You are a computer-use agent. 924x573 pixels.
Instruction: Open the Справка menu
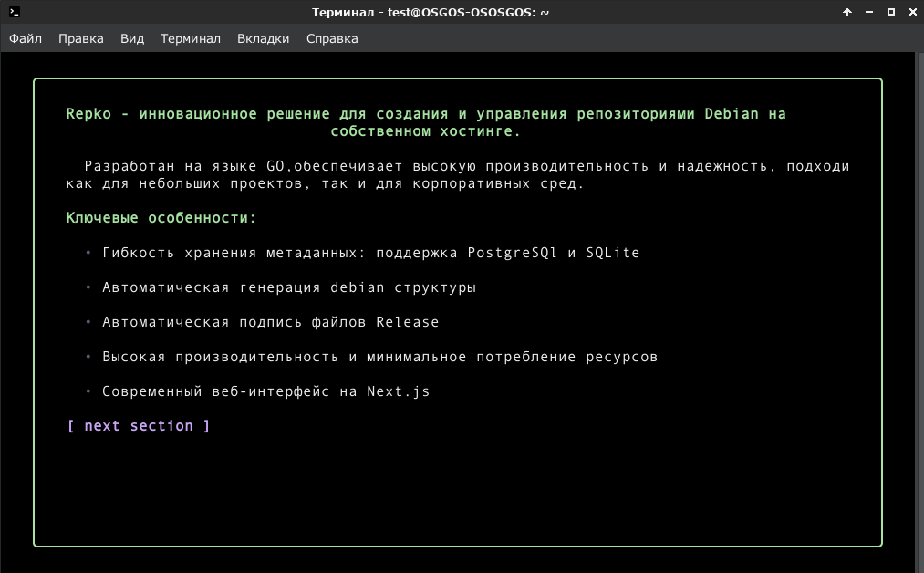(332, 38)
